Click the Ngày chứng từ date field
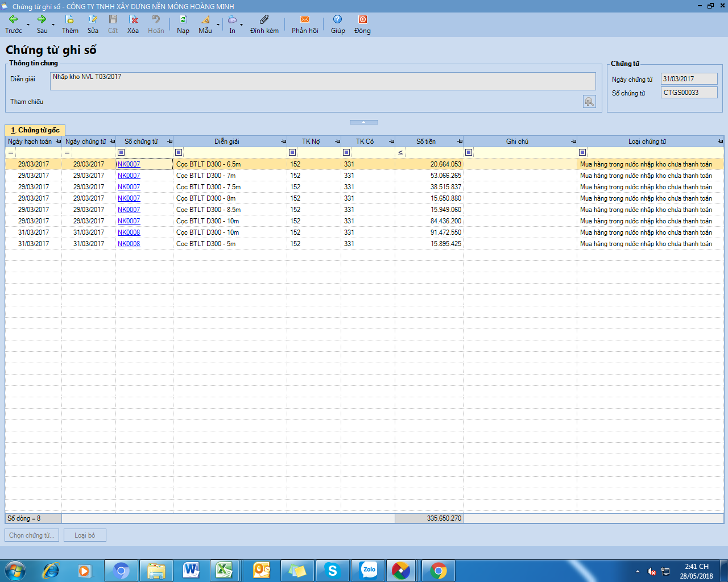This screenshot has height=582, width=728. click(689, 79)
